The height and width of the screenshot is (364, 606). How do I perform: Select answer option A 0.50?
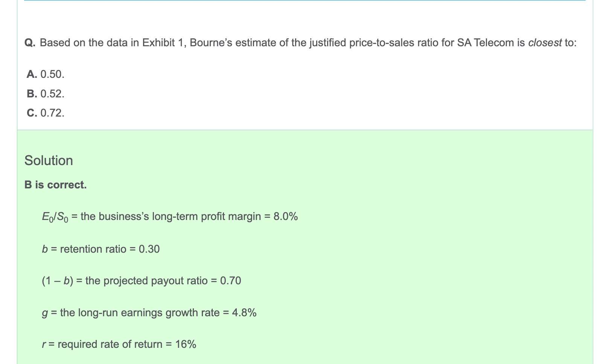[x=46, y=74]
